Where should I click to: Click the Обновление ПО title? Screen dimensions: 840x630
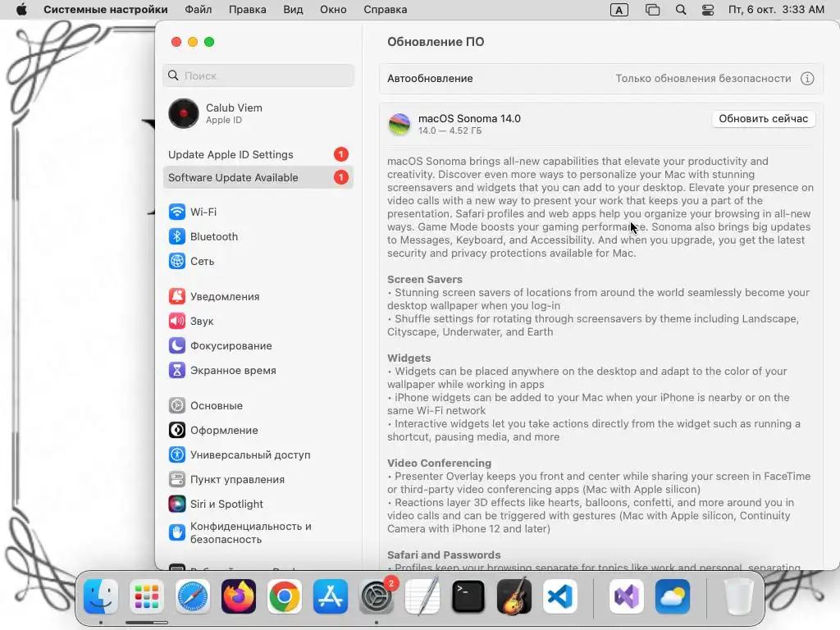tap(436, 42)
